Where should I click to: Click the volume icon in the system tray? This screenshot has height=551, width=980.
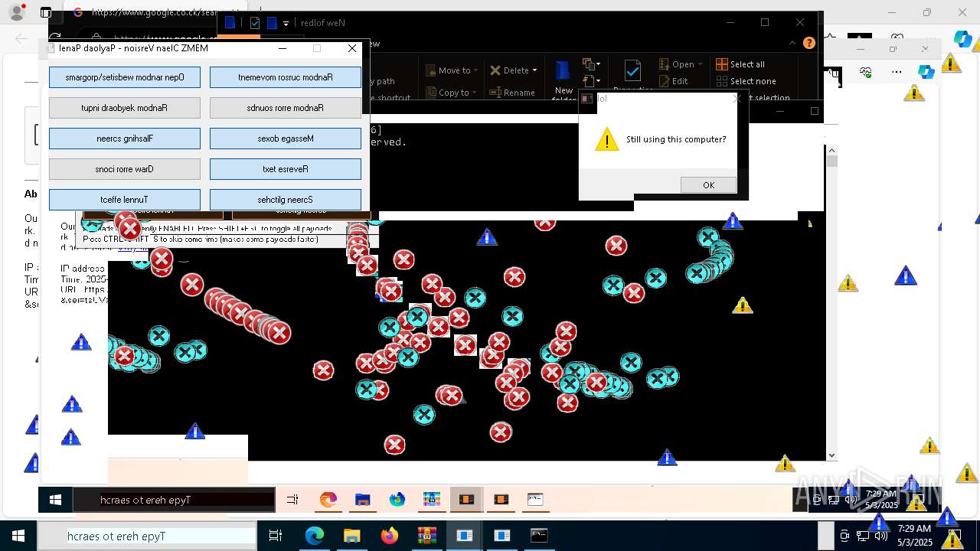tap(880, 536)
